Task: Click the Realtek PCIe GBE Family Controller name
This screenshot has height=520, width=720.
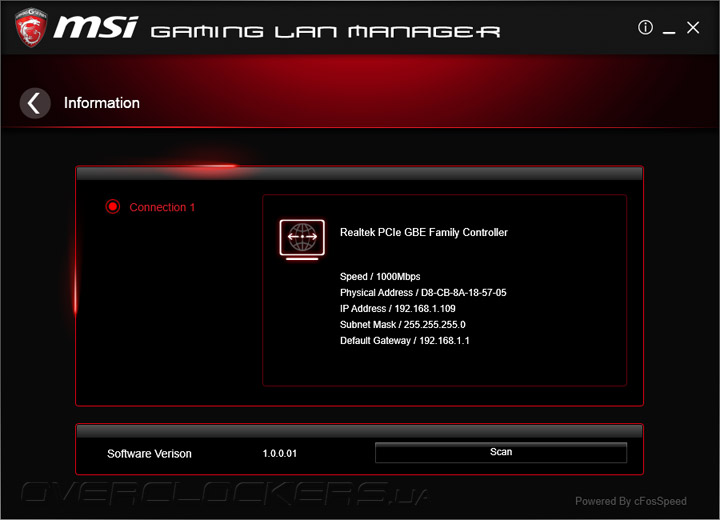Action: click(x=424, y=232)
